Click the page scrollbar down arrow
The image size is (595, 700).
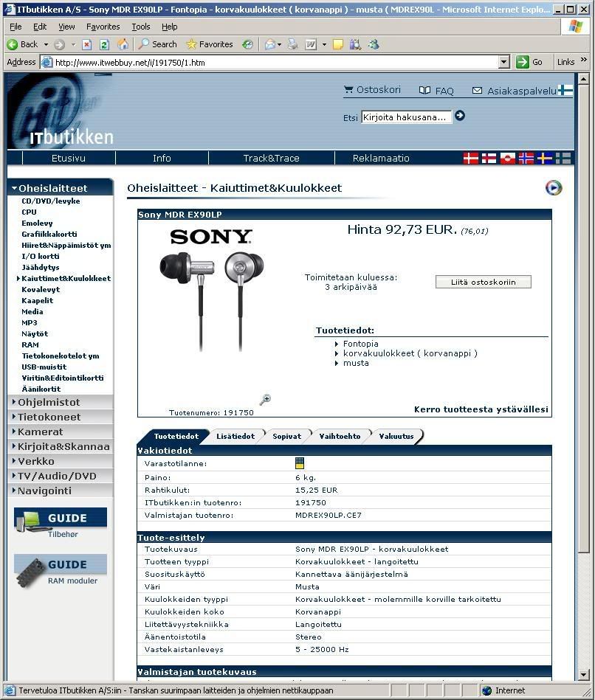pos(583,675)
